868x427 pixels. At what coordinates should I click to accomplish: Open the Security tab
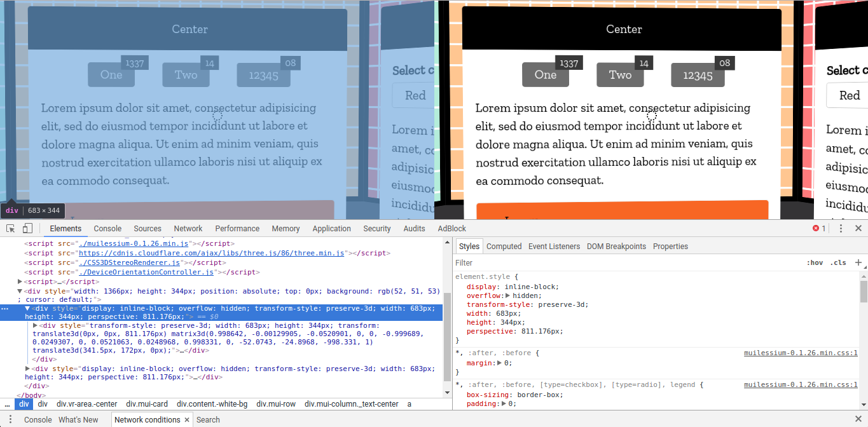tap(377, 229)
